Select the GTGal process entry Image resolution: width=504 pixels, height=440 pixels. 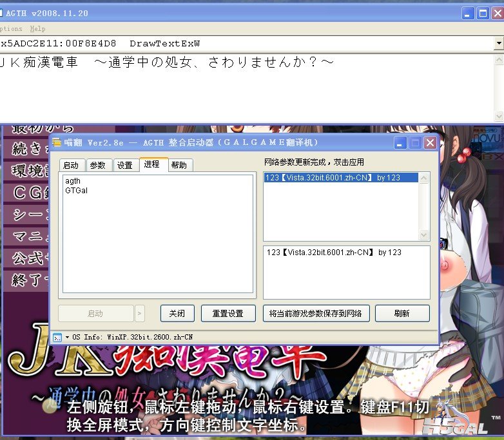tap(76, 191)
